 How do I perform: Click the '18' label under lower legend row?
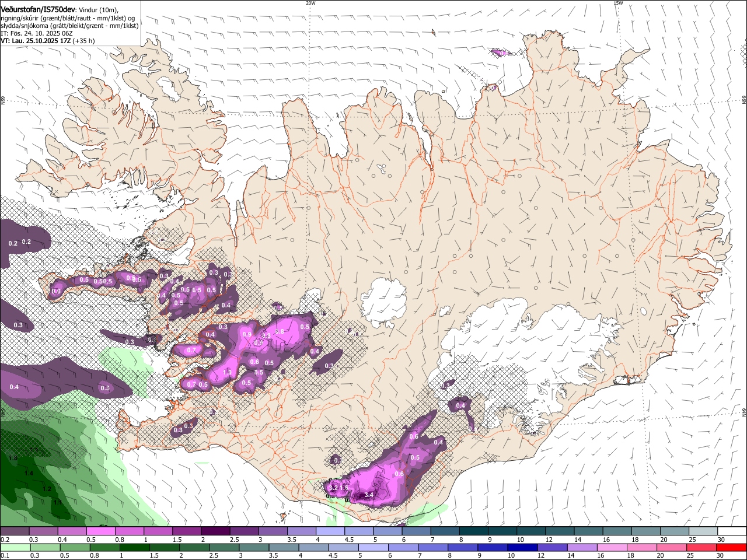pyautogui.click(x=630, y=556)
